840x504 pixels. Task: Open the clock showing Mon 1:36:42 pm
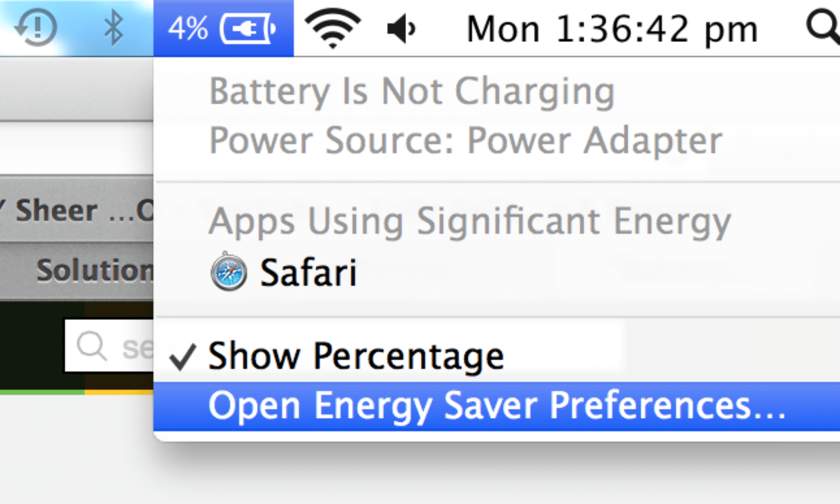click(612, 29)
